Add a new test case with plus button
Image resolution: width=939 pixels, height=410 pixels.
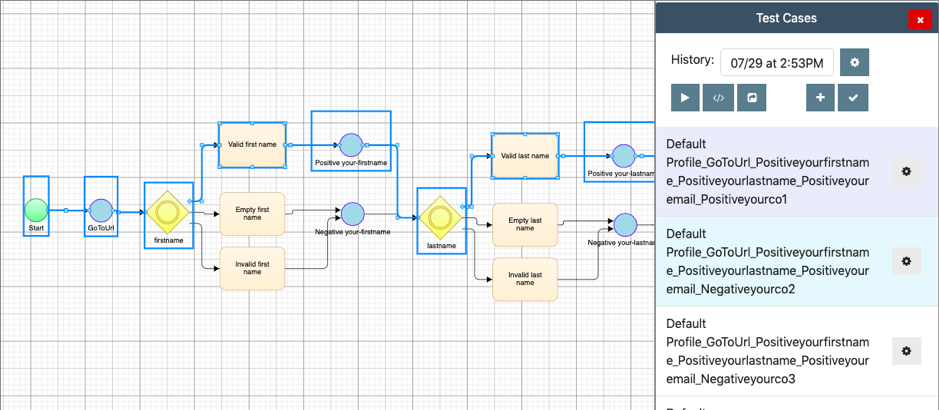pos(820,98)
